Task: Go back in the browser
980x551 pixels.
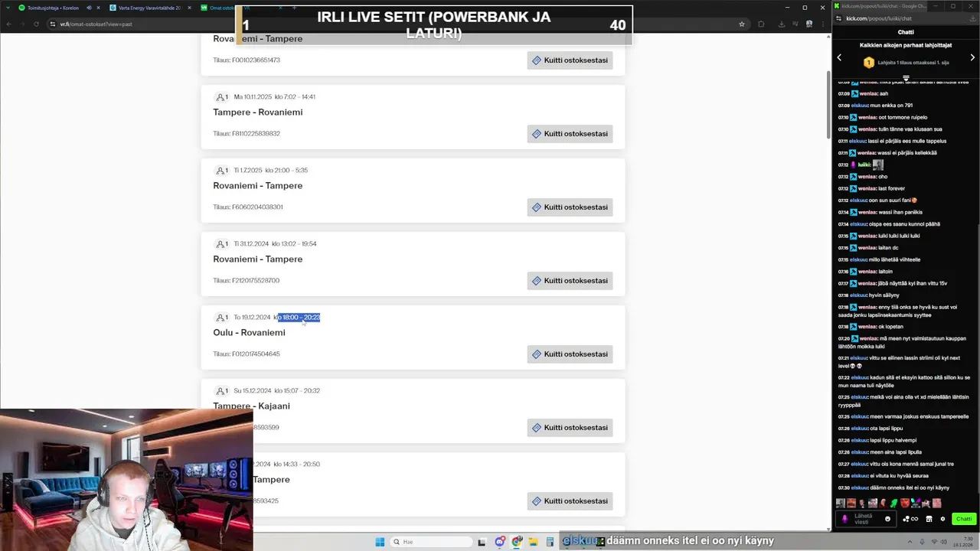Action: (10, 24)
